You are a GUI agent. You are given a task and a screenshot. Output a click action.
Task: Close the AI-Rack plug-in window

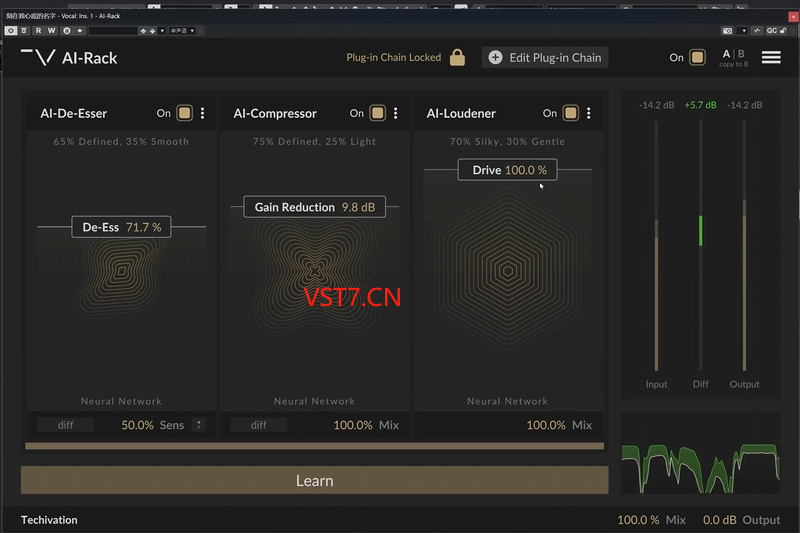tap(794, 16)
